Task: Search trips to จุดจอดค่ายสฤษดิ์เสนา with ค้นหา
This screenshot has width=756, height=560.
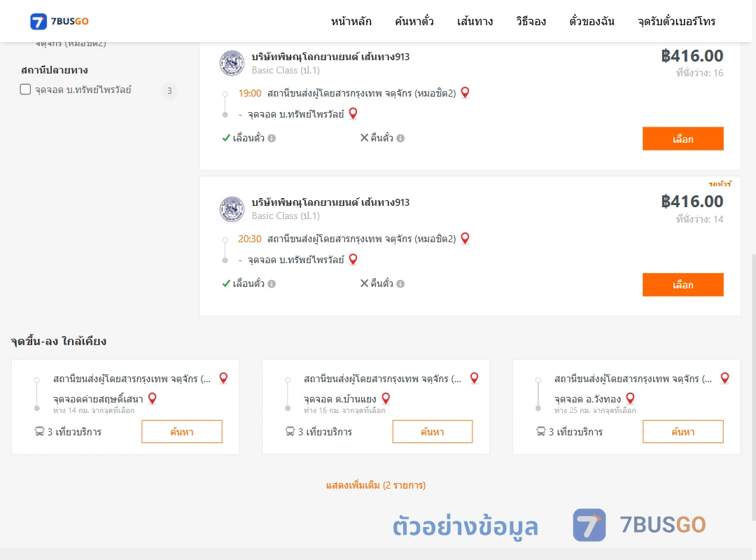Action: tap(182, 432)
